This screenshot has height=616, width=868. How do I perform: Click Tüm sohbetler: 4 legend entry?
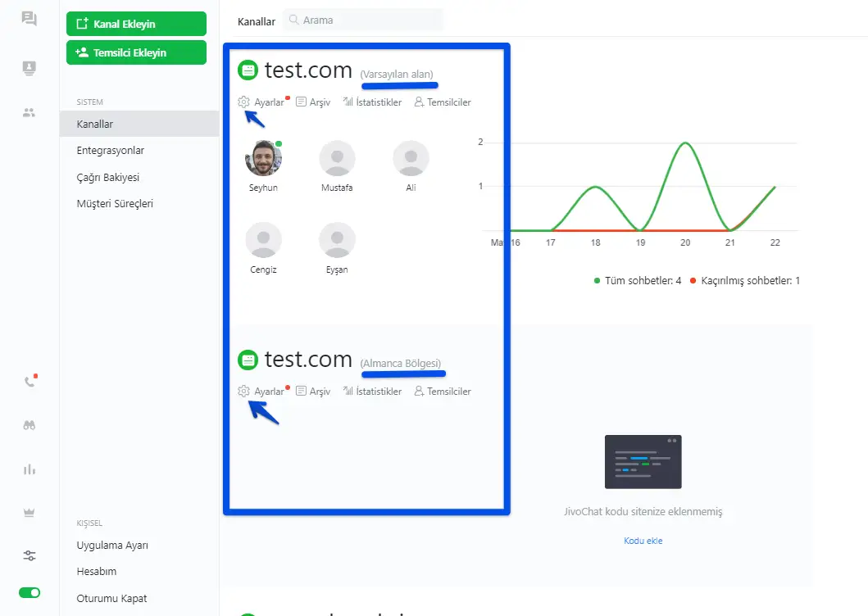(x=638, y=281)
